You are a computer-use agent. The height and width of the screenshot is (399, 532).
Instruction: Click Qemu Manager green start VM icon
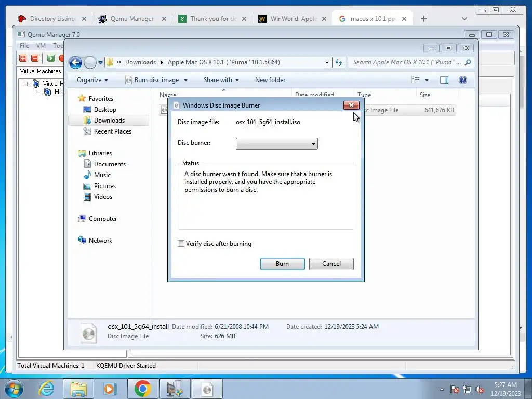click(x=51, y=58)
